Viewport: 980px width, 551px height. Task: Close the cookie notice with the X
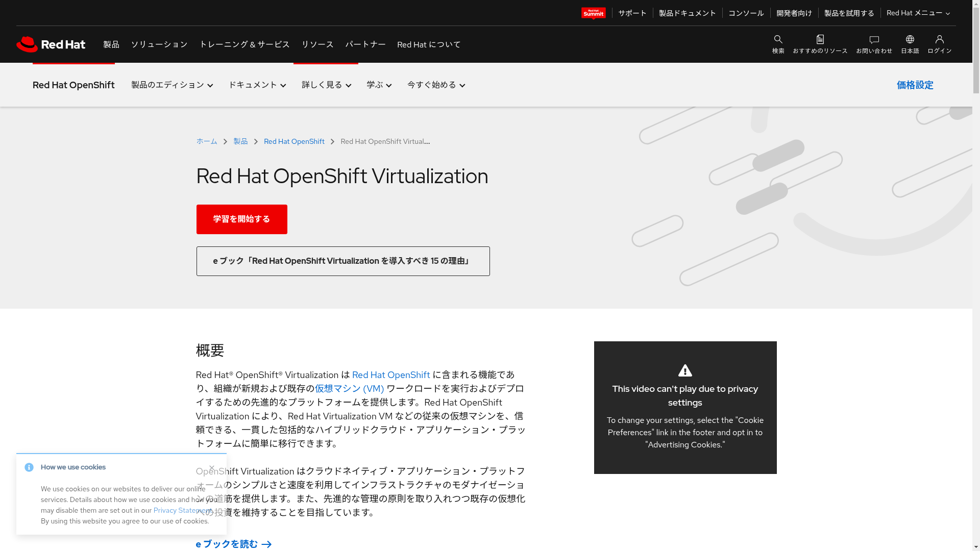(x=211, y=467)
